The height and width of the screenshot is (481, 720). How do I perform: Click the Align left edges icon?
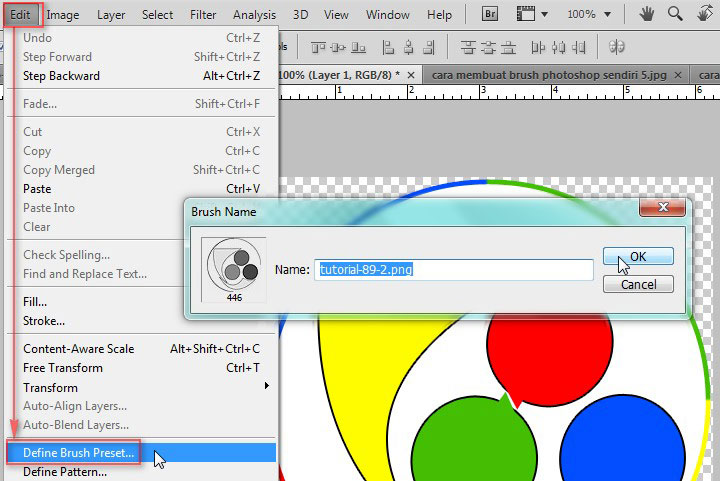coord(388,47)
